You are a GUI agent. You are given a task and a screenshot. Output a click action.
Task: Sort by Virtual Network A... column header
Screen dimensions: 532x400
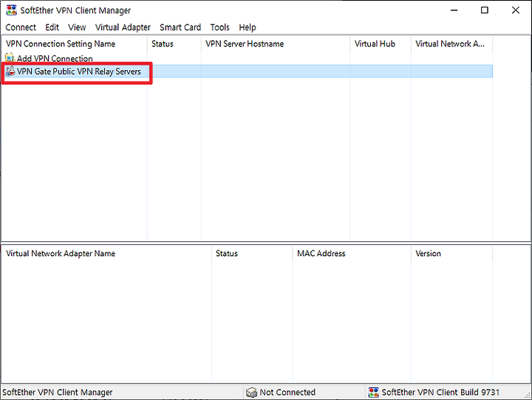[x=451, y=44]
